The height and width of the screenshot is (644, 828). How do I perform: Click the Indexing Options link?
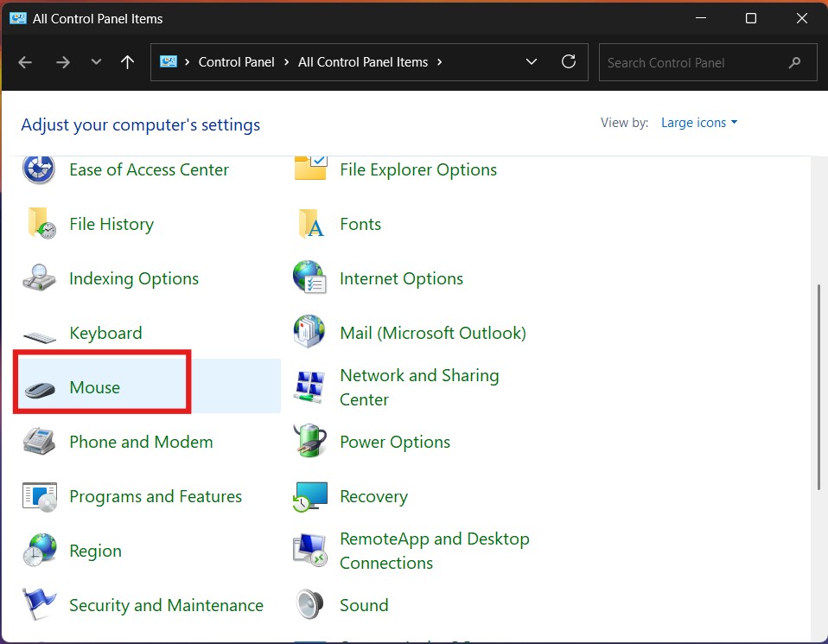pyautogui.click(x=134, y=278)
